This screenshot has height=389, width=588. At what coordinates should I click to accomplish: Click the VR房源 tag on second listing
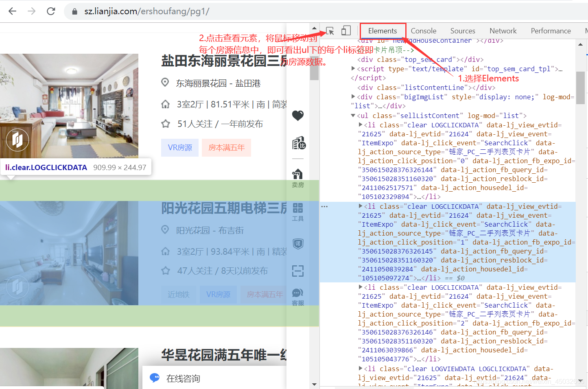pyautogui.click(x=218, y=294)
